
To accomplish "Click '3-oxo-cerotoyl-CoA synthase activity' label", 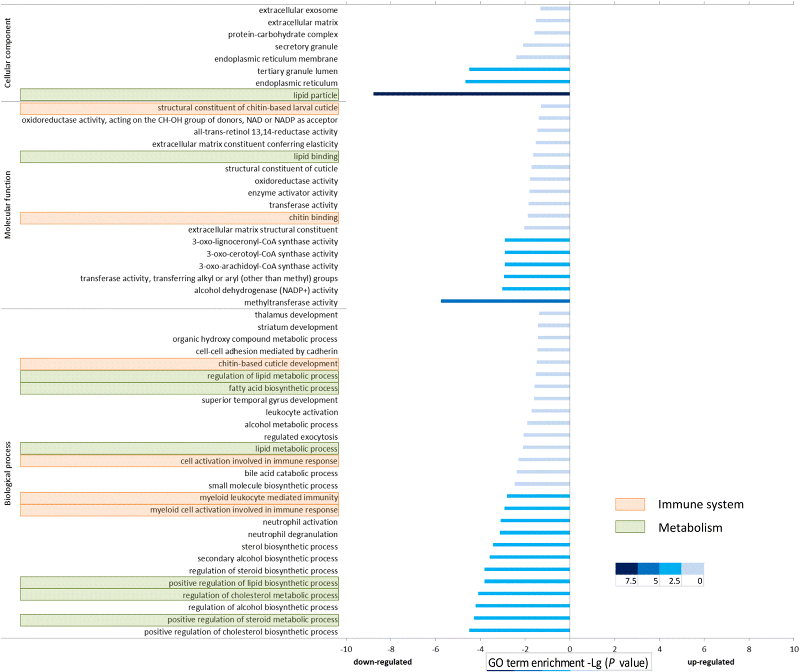I will coord(272,254).
